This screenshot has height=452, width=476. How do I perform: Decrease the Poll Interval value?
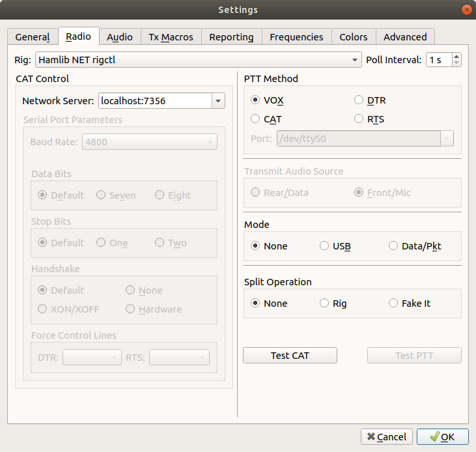[x=456, y=63]
